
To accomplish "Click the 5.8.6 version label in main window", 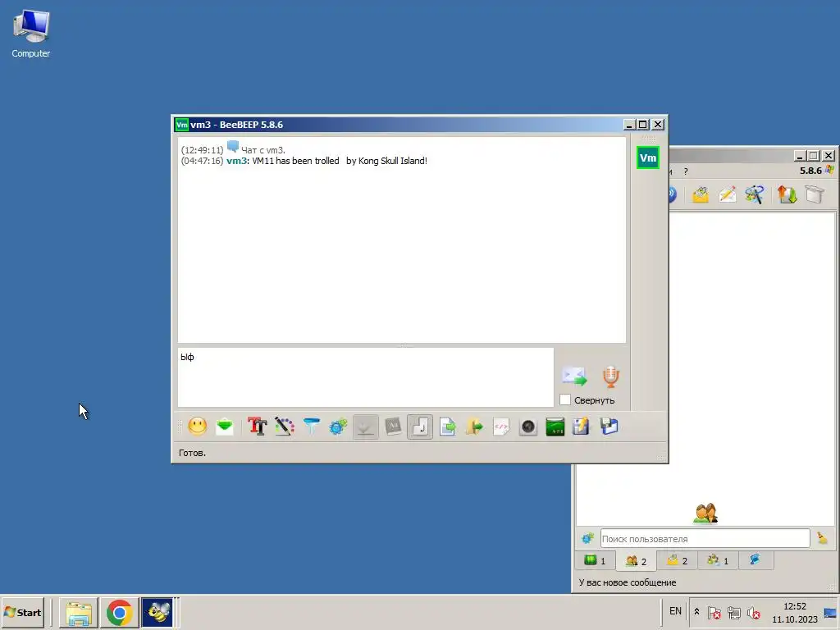I will point(810,171).
